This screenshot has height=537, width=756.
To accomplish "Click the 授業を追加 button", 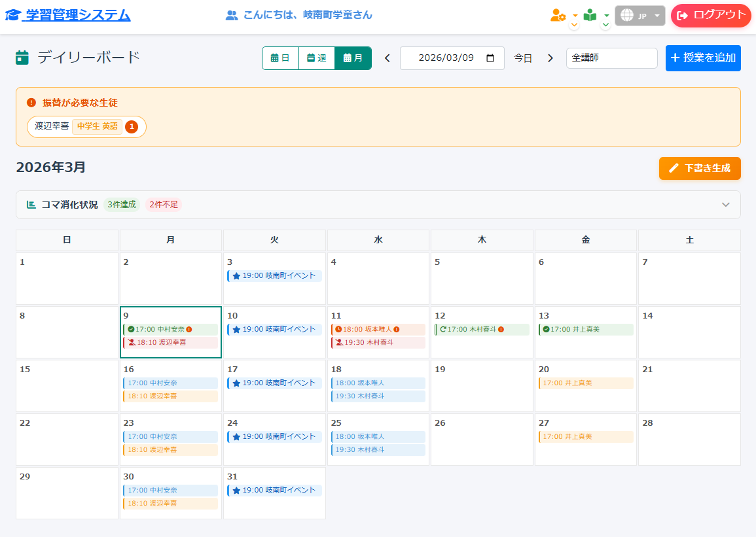I will pyautogui.click(x=703, y=58).
